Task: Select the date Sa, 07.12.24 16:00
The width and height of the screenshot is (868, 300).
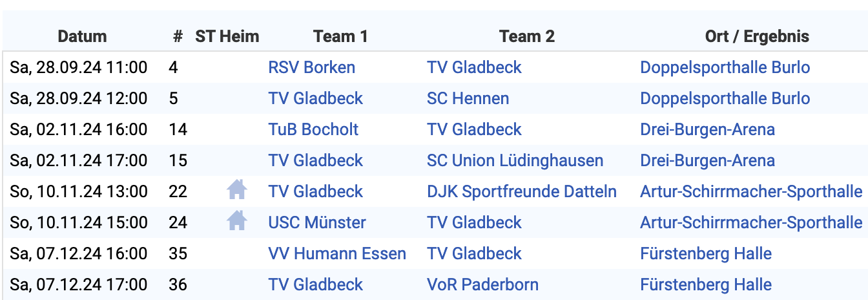Action: pyautogui.click(x=78, y=253)
